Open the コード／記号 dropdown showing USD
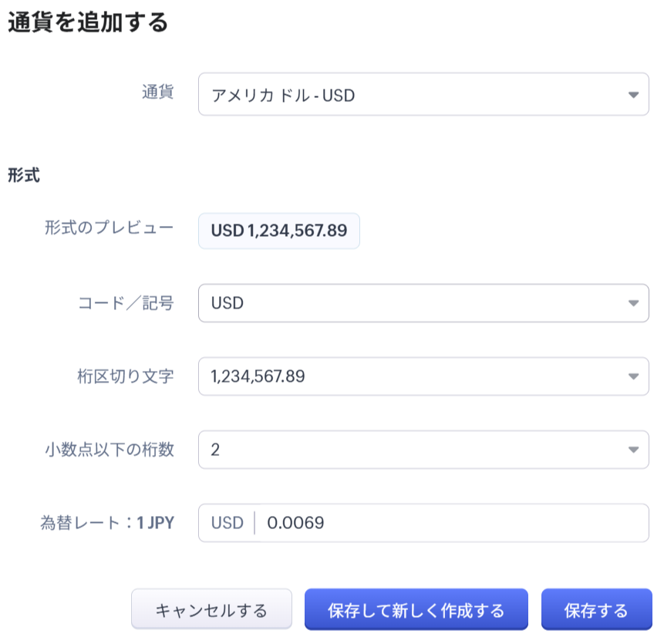Screen dimensions: 664x644 409,303
